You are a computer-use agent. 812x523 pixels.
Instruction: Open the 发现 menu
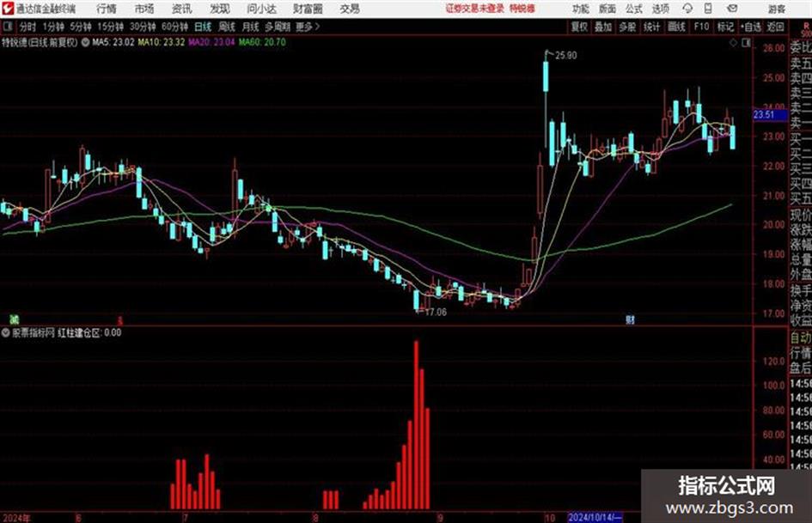tap(220, 9)
